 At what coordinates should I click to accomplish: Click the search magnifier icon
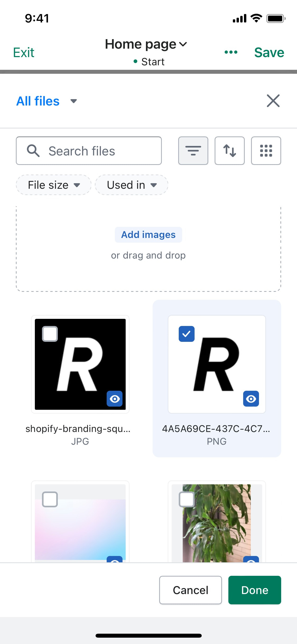click(33, 151)
